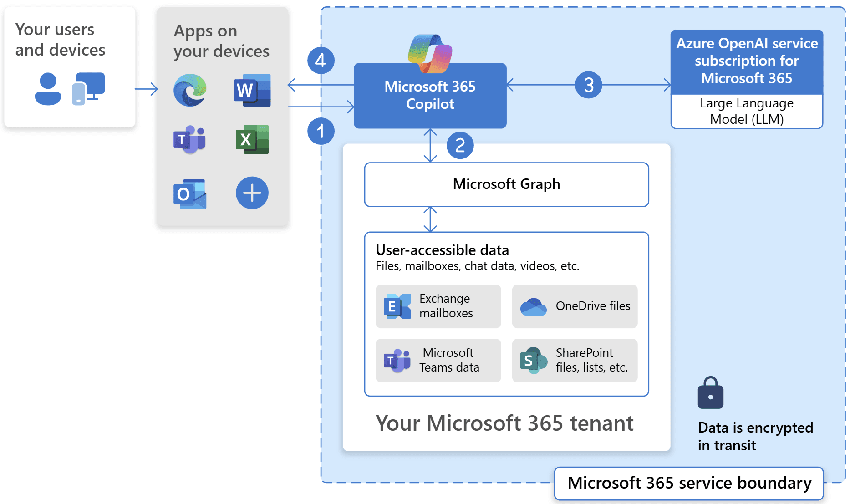The height and width of the screenshot is (504, 850).
Task: Click the Teams icon beside Microsoft Teams data
Action: coord(397,361)
